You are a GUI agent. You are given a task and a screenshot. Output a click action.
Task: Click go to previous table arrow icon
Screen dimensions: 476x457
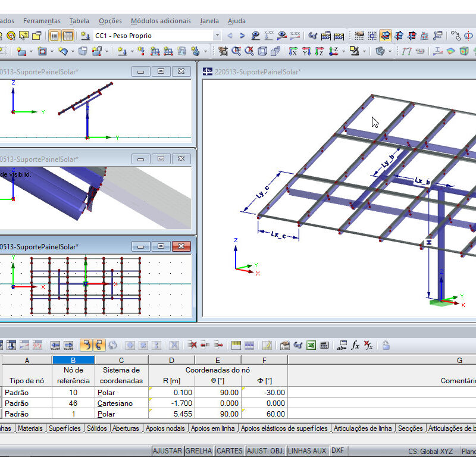pyautogui.click(x=55, y=345)
